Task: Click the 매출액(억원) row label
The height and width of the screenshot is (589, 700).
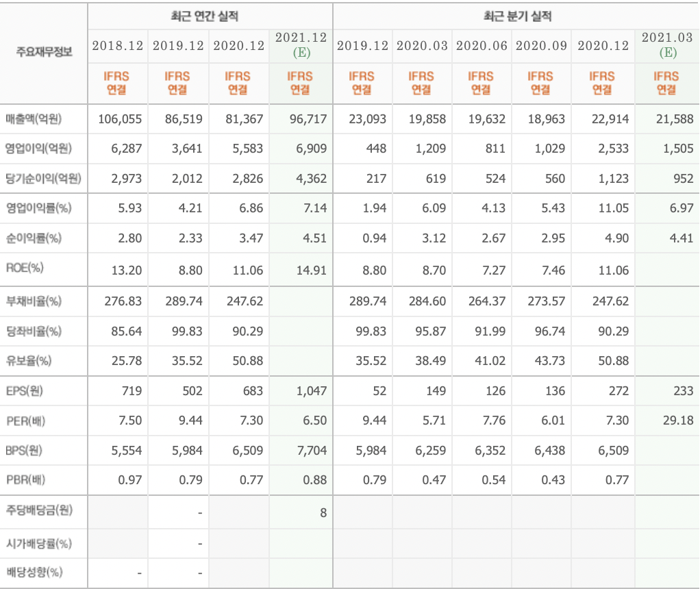Action: 34,118
